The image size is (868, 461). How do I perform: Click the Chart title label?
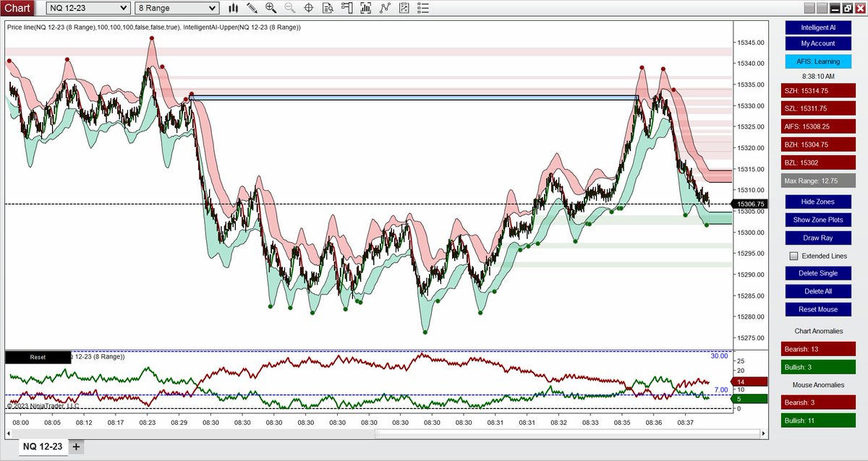click(x=17, y=8)
